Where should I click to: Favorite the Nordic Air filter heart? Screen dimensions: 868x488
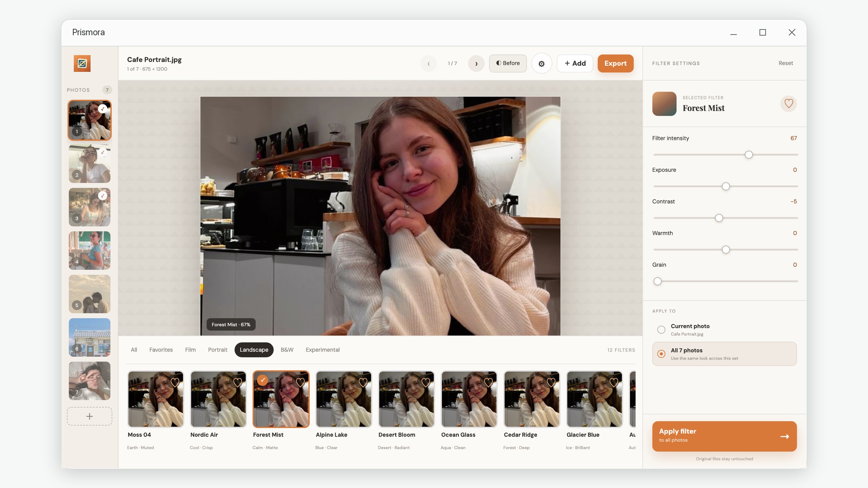(x=237, y=383)
